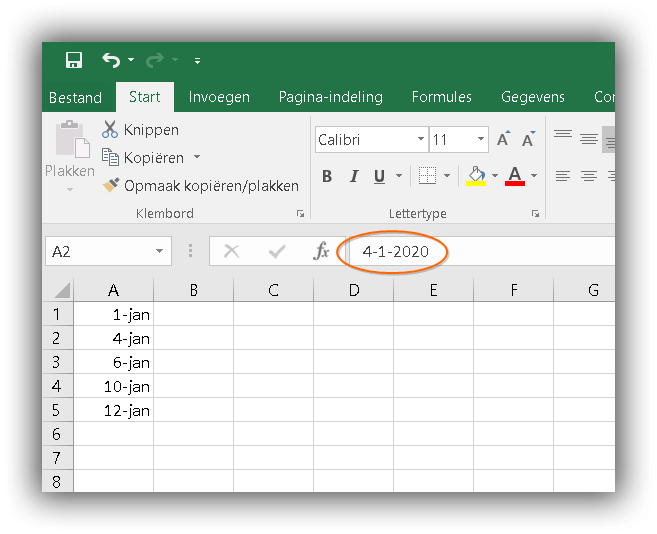Click the Undo arrow icon

click(111, 60)
